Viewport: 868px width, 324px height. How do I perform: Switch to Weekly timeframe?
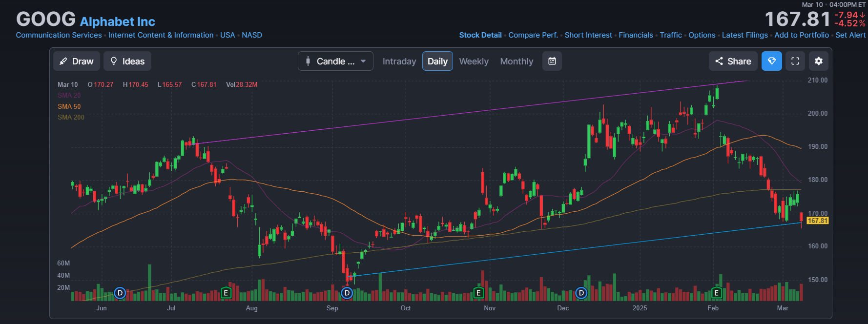pyautogui.click(x=474, y=61)
